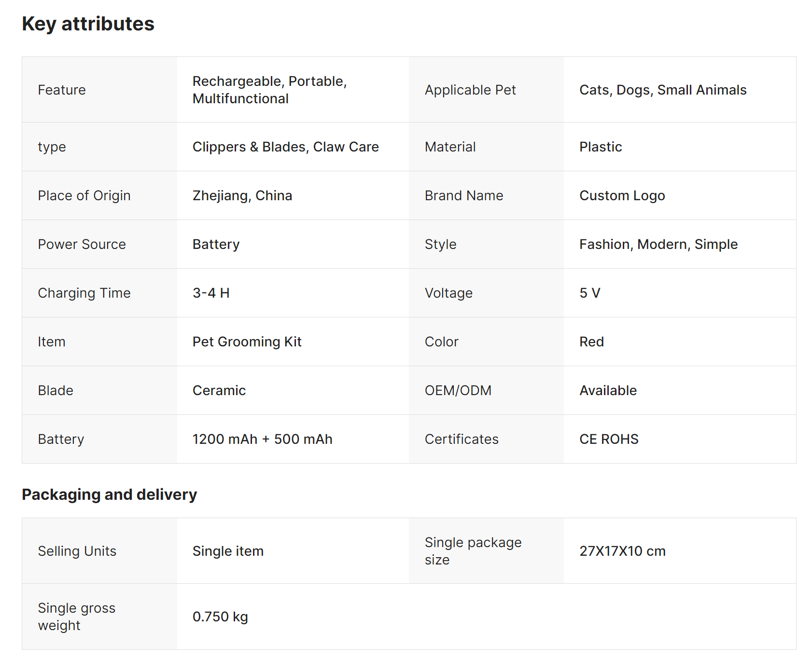This screenshot has height=659, width=812.
Task: Click the Pet Grooming Kit item value
Action: 247,342
